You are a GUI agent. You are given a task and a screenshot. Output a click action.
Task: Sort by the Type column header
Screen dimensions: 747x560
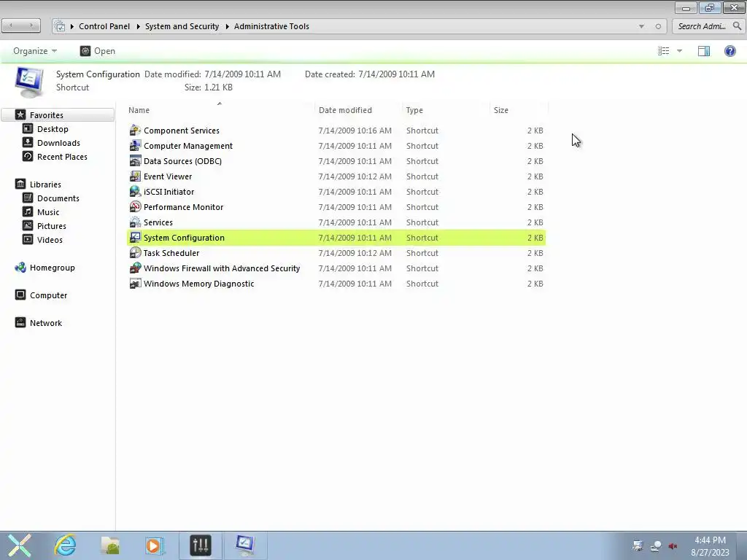[446, 110]
